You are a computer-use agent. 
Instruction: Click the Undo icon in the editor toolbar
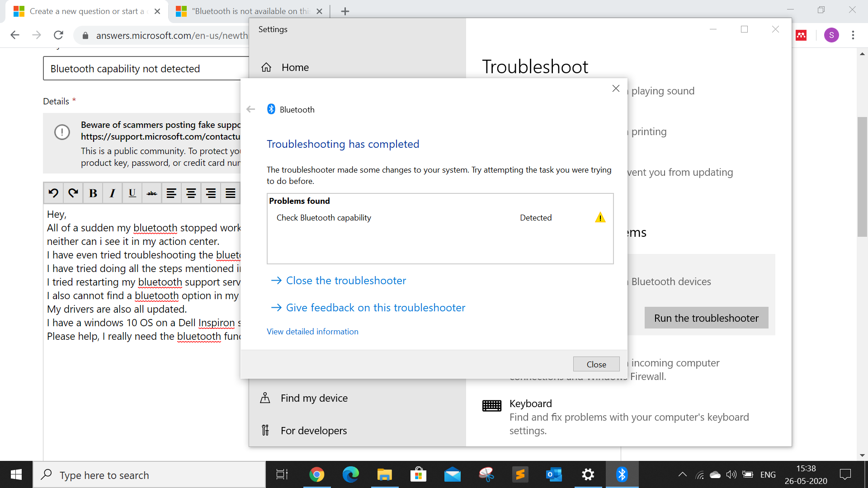pyautogui.click(x=53, y=193)
